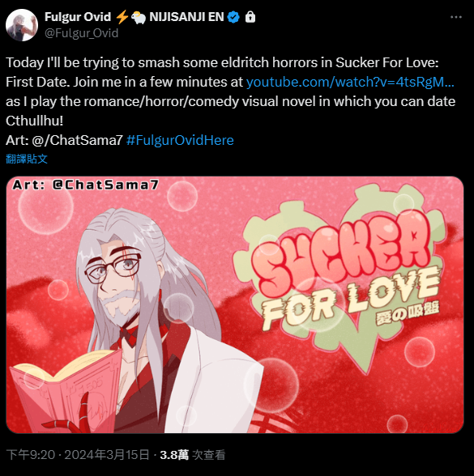Click the padlock icon beside the name

[250, 17]
